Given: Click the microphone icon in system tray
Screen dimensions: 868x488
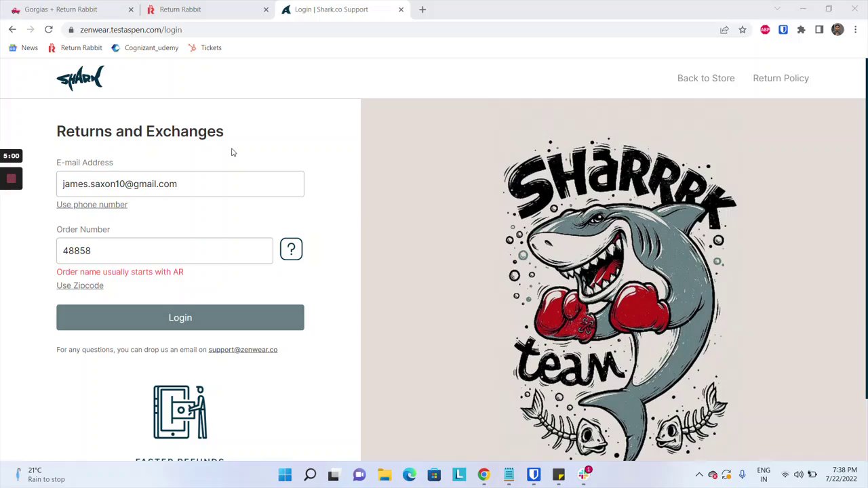Looking at the screenshot, I should click(x=742, y=474).
